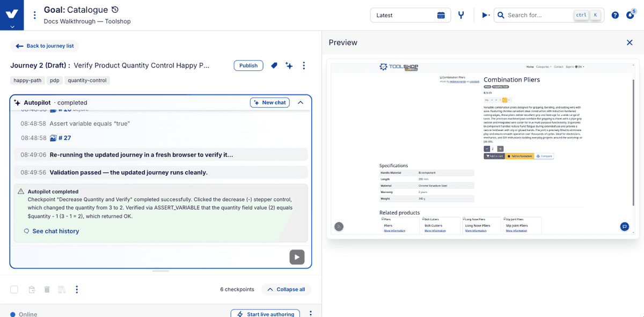Click Add to cart in preview

494,156
